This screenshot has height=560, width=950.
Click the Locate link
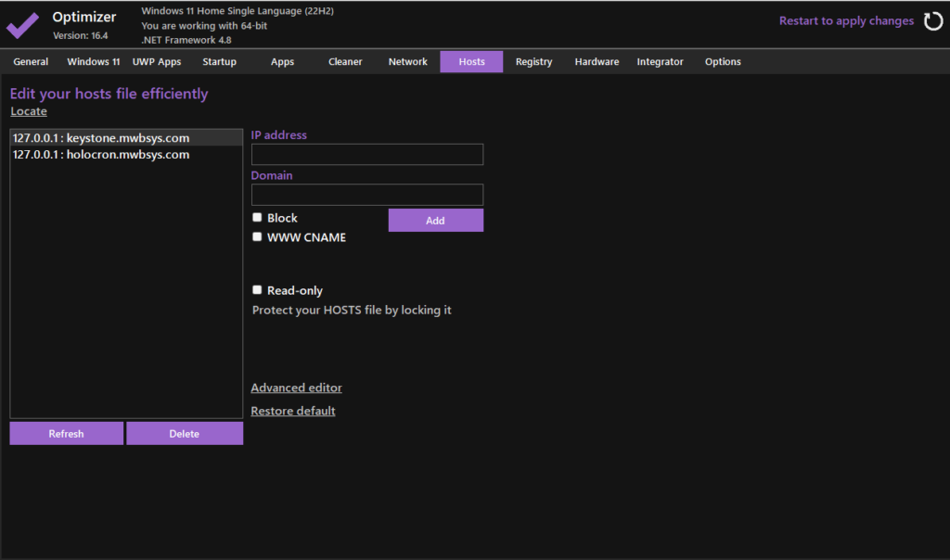point(29,111)
